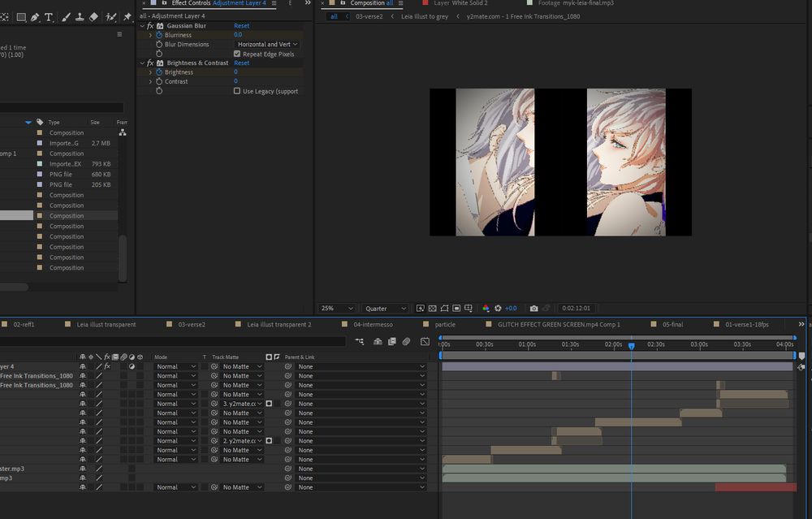Open the 05-final timeline tab
Viewport: 812px width, 519px height.
click(x=672, y=324)
